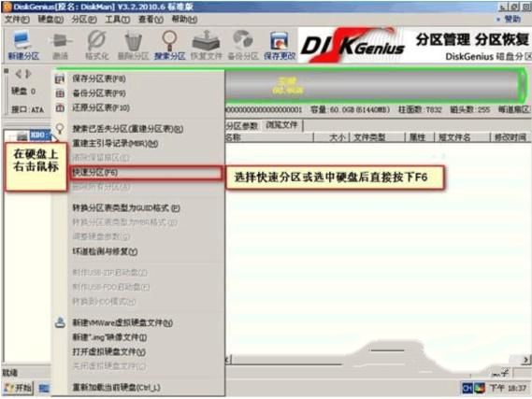The width and height of the screenshot is (532, 399).
Task: Open the 工具 menu in menu bar
Action: pos(117,20)
